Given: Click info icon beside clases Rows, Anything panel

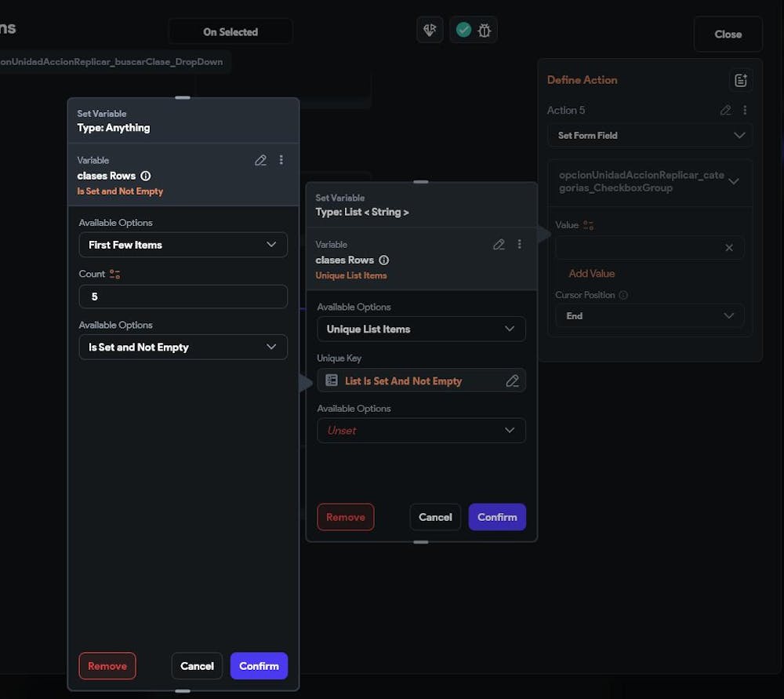Looking at the screenshot, I should coord(146,176).
